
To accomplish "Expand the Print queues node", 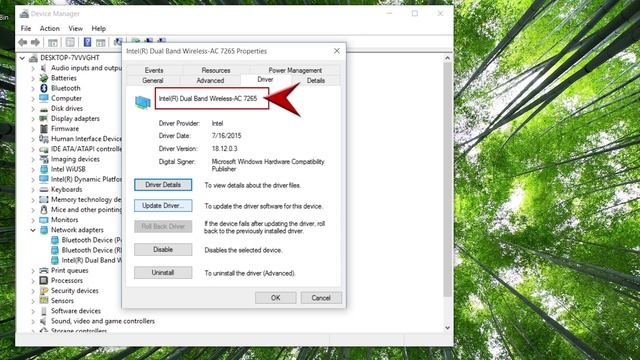I will click(x=33, y=271).
